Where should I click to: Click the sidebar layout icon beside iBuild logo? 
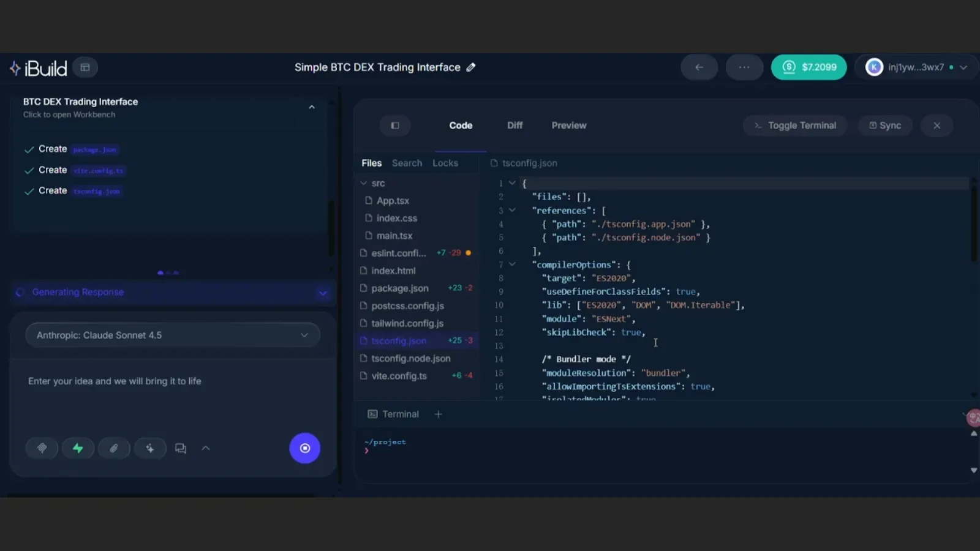coord(85,67)
